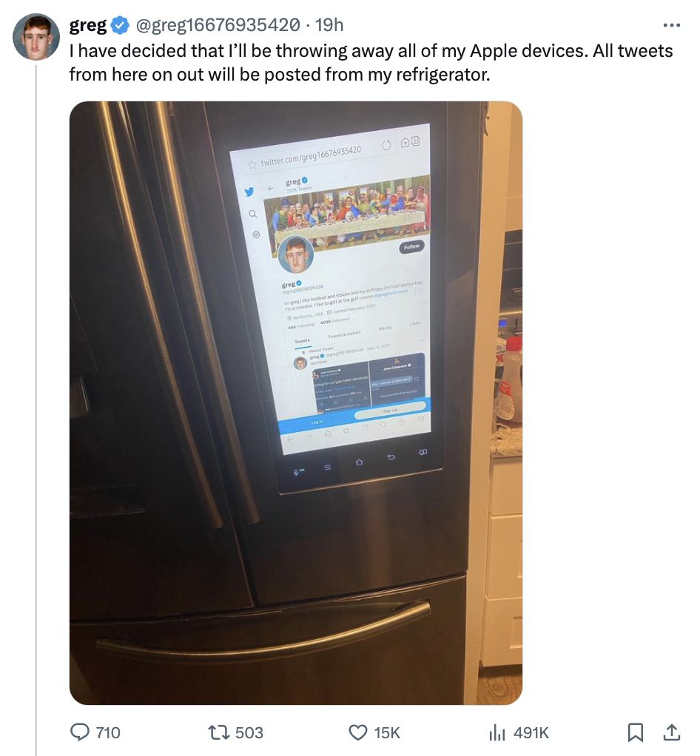Select the Media tab on fridge's Twitter page
The height and width of the screenshot is (756, 700).
click(385, 328)
